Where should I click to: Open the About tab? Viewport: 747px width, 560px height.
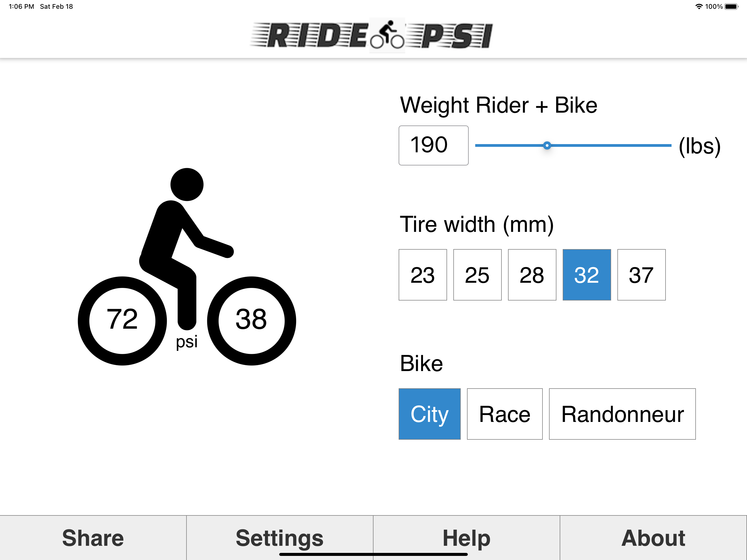point(653,538)
